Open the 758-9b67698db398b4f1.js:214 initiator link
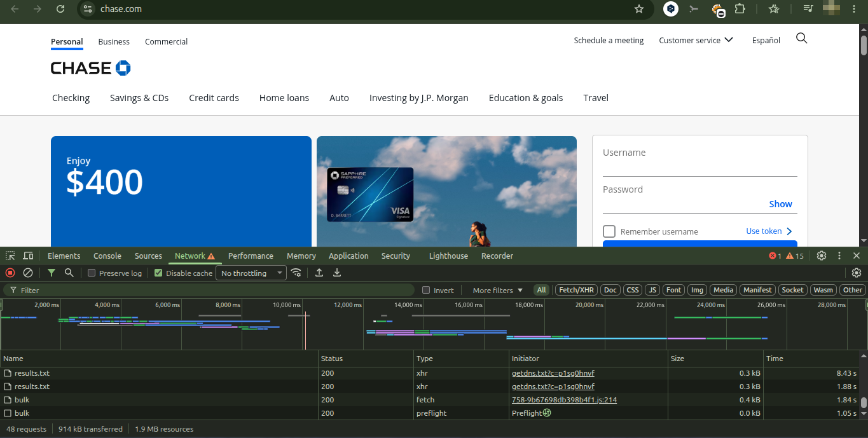 [x=564, y=400]
